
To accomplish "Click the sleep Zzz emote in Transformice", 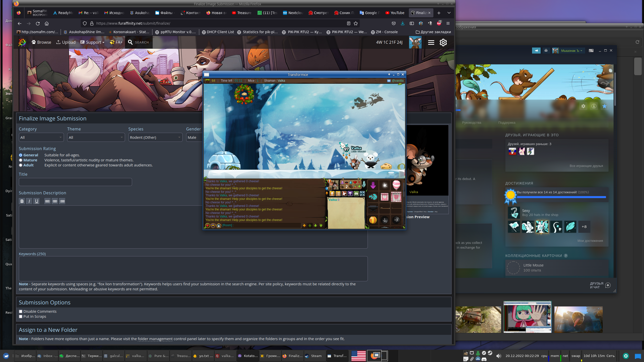I will point(347,187).
